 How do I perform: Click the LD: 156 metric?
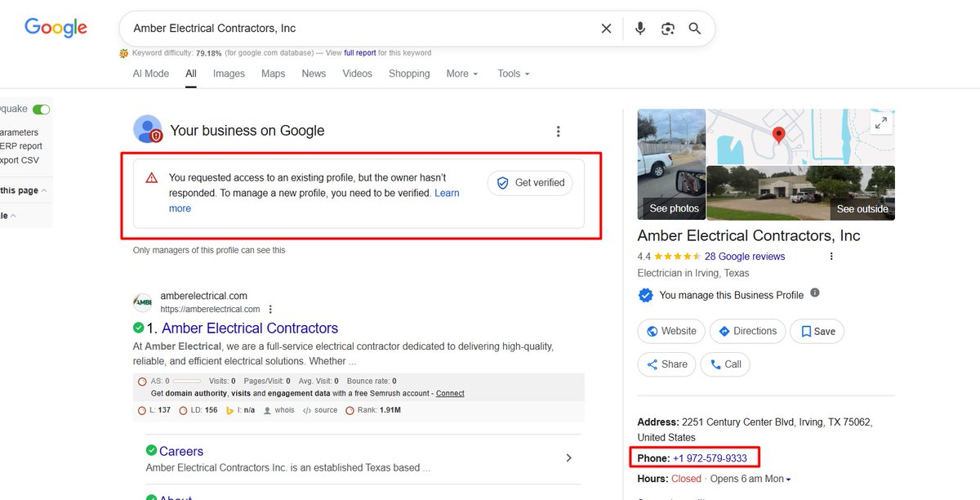(x=198, y=410)
